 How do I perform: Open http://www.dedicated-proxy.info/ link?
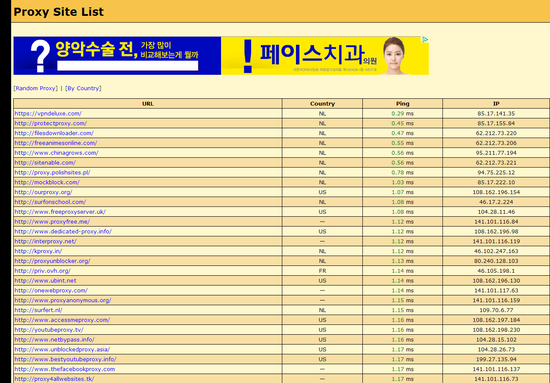pos(63,231)
